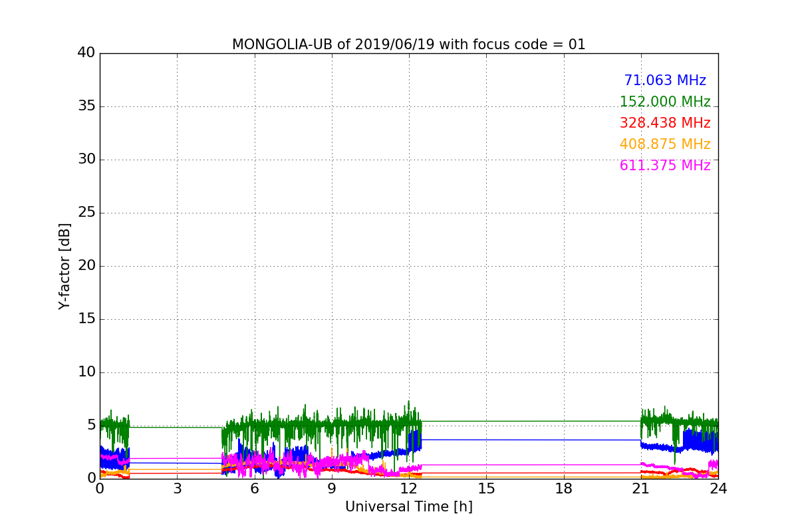Click the y-axis tick value 40

[86, 53]
